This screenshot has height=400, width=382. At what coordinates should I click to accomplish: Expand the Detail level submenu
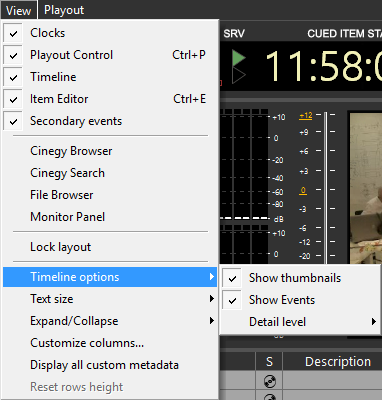[x=300, y=322]
